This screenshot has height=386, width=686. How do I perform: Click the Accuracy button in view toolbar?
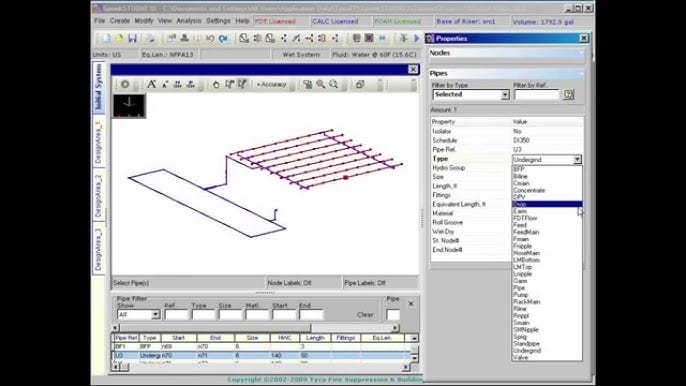click(271, 84)
